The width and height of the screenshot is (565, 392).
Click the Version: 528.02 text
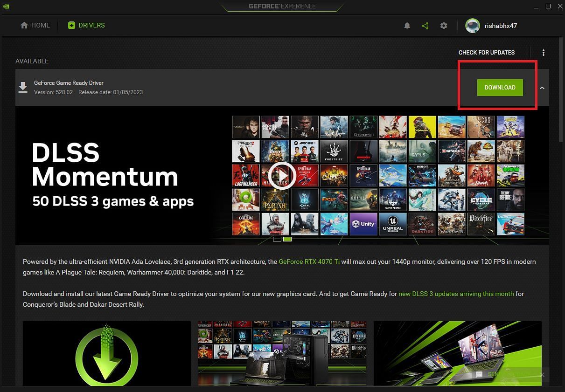click(x=53, y=92)
